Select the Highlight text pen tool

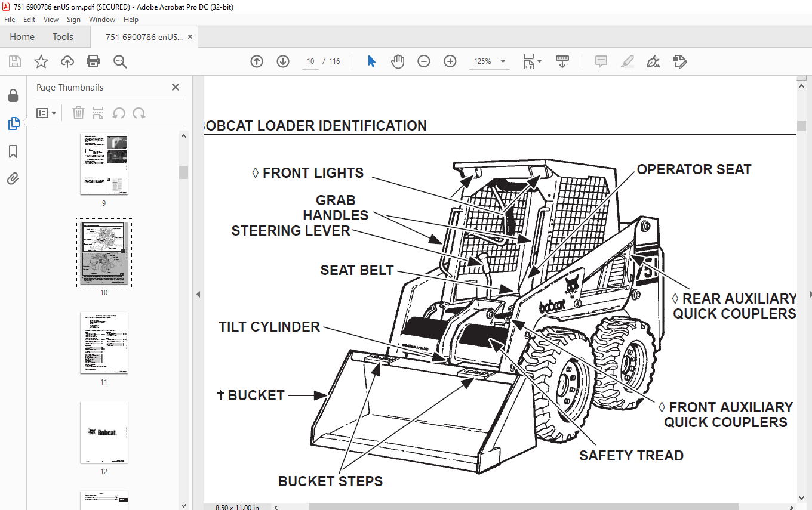pyautogui.click(x=628, y=61)
